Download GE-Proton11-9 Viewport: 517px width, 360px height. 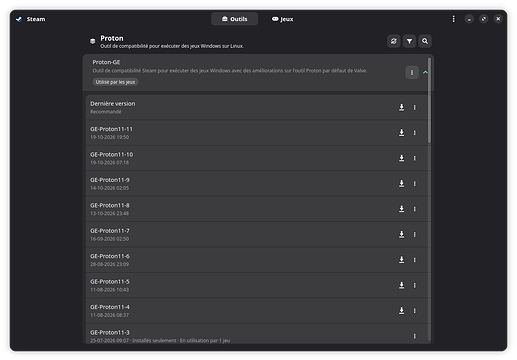point(402,183)
